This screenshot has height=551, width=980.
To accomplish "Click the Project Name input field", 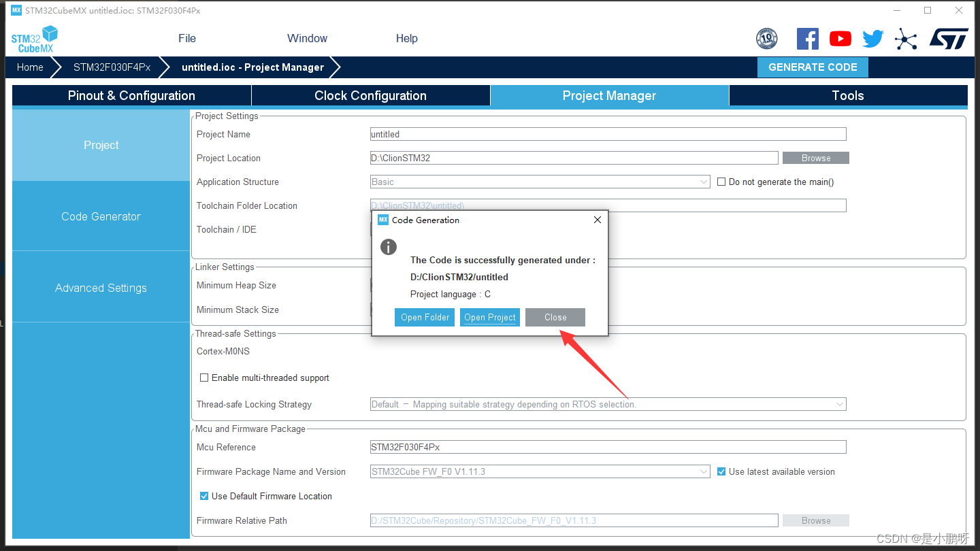I will coord(608,134).
